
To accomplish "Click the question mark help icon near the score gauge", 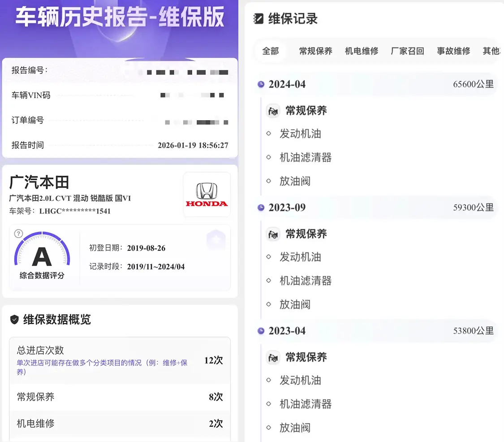I will [19, 234].
